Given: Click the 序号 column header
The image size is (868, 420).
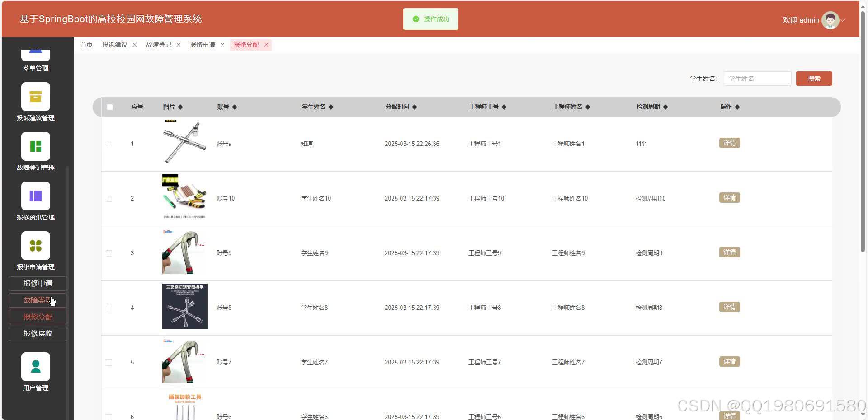Looking at the screenshot, I should click(x=137, y=107).
